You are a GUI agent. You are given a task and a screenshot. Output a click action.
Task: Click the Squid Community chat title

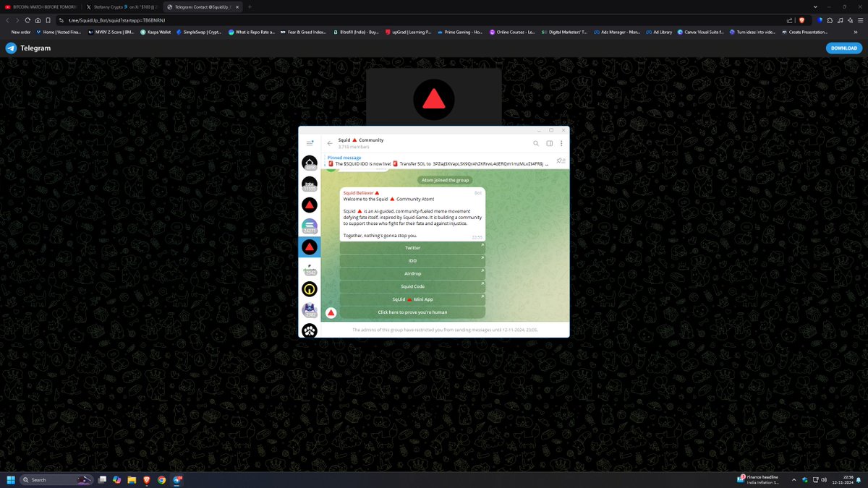(x=361, y=140)
